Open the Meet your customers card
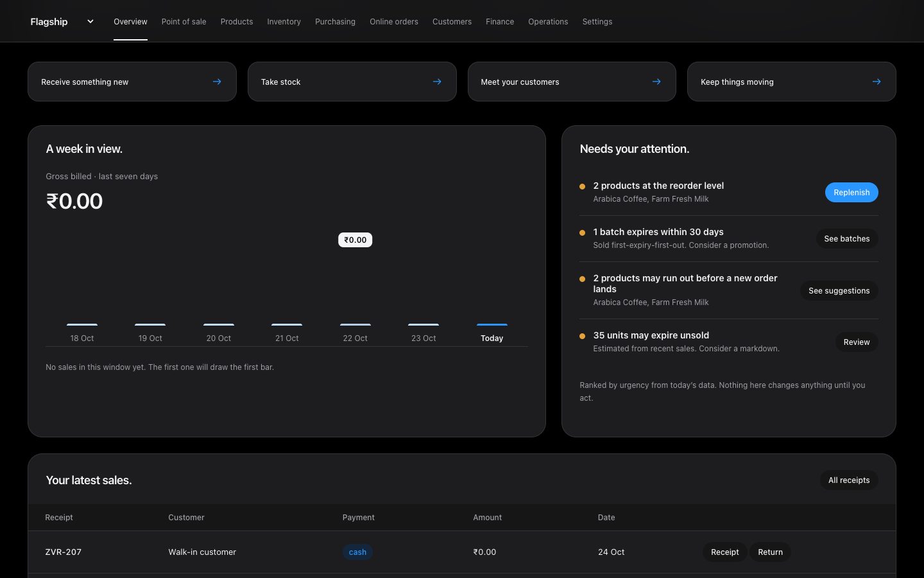 [x=572, y=82]
